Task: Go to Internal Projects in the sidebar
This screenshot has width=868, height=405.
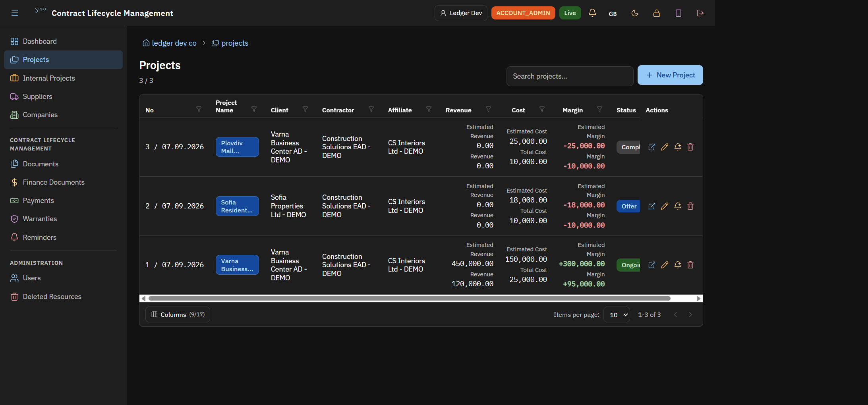Action: click(x=63, y=78)
